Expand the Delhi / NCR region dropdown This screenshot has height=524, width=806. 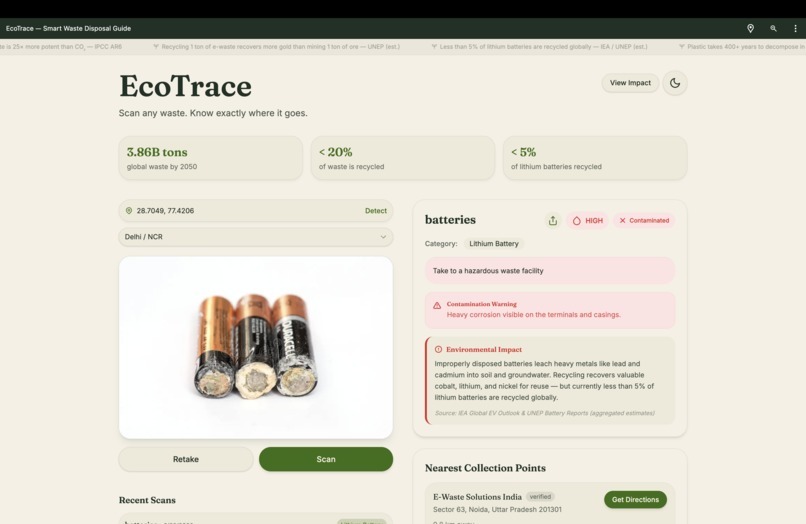[x=255, y=237]
